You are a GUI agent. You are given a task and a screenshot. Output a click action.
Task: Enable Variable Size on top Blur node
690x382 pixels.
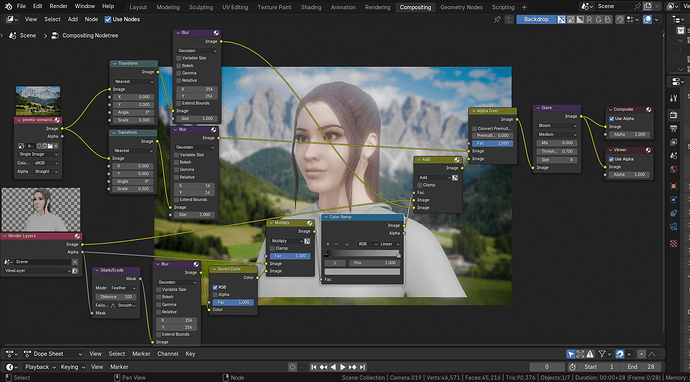tap(179, 58)
